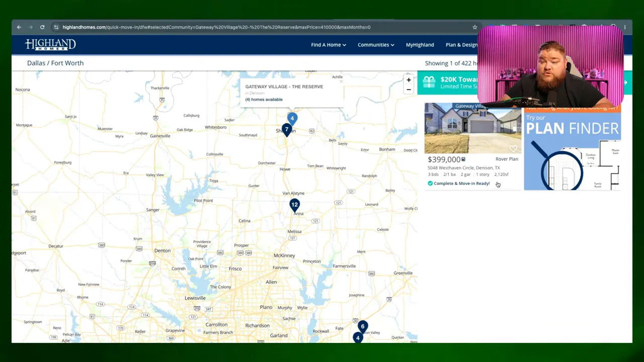Screen dimensions: 644x362
Task: Open the payment calculator icon beside $399,000
Action: tap(463, 159)
